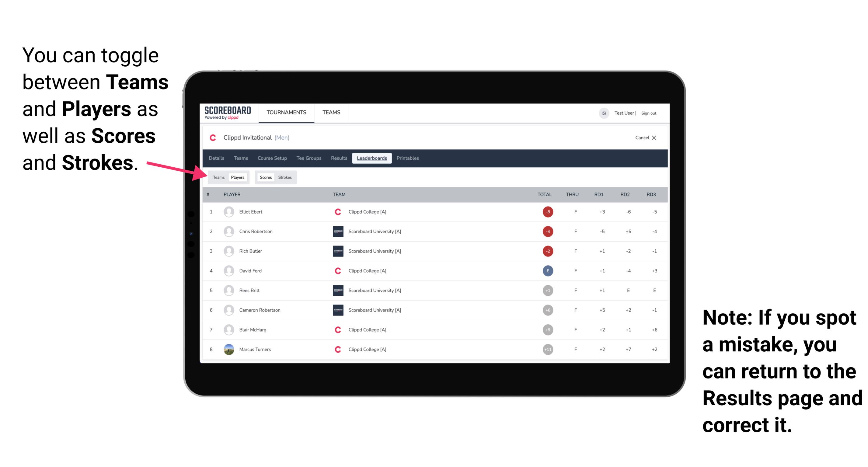Click the Clippd College [A] team icon

click(336, 212)
